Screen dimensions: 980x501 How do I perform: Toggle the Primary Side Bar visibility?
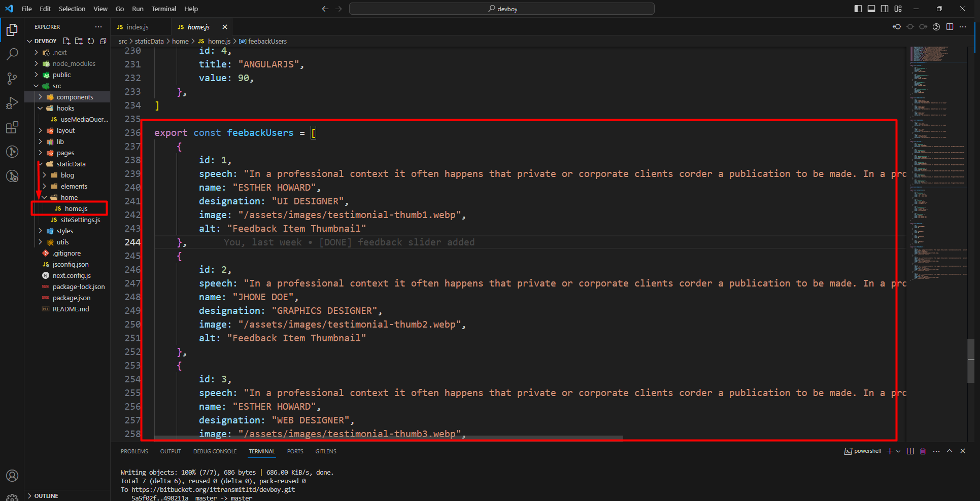coord(858,9)
